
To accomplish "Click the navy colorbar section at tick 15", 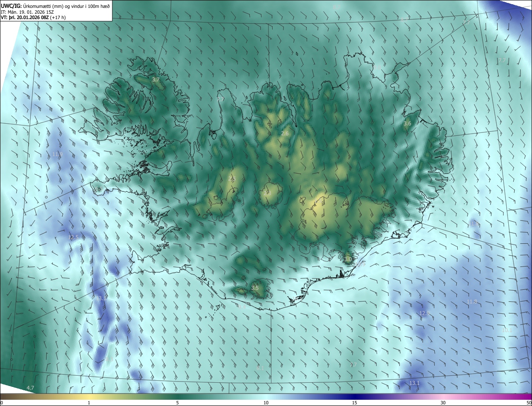I will (355, 396).
